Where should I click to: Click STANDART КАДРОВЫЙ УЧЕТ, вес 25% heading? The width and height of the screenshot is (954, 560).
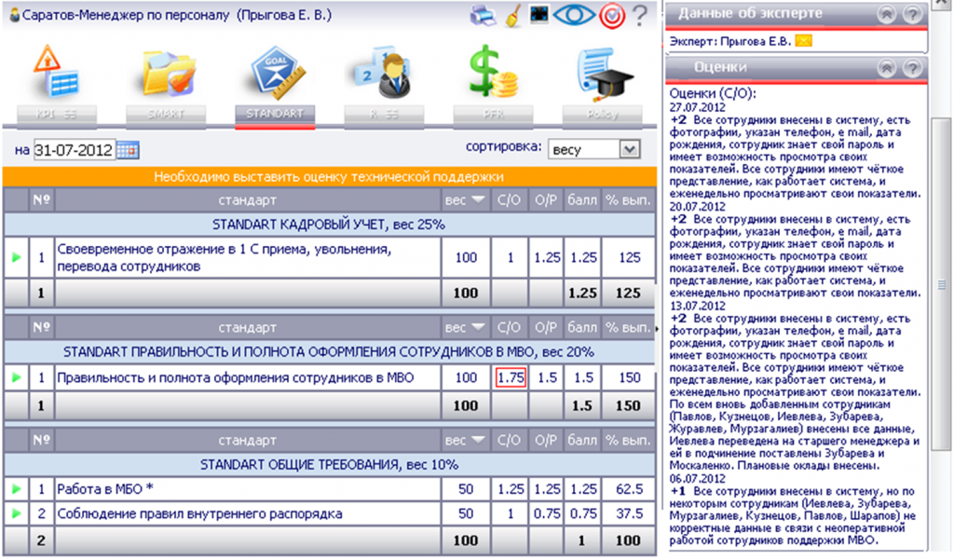(x=329, y=225)
